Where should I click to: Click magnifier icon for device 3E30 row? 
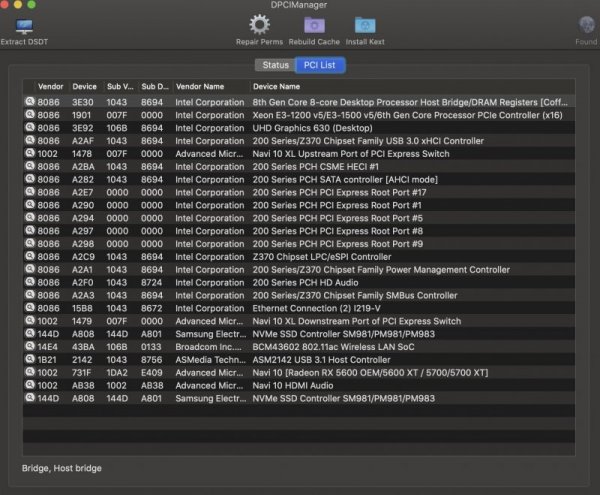(x=30, y=101)
